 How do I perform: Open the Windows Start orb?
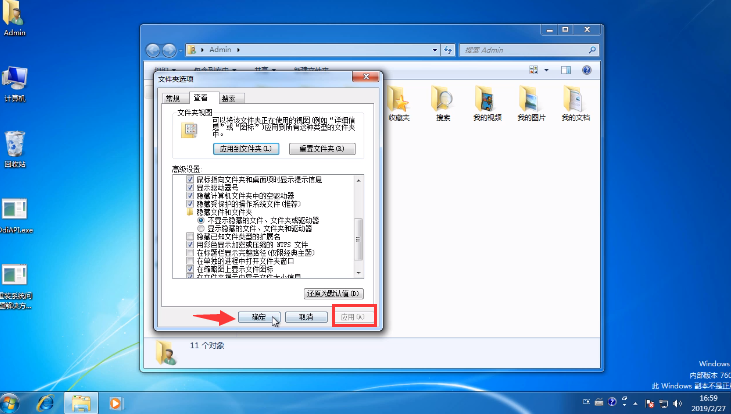click(10, 403)
